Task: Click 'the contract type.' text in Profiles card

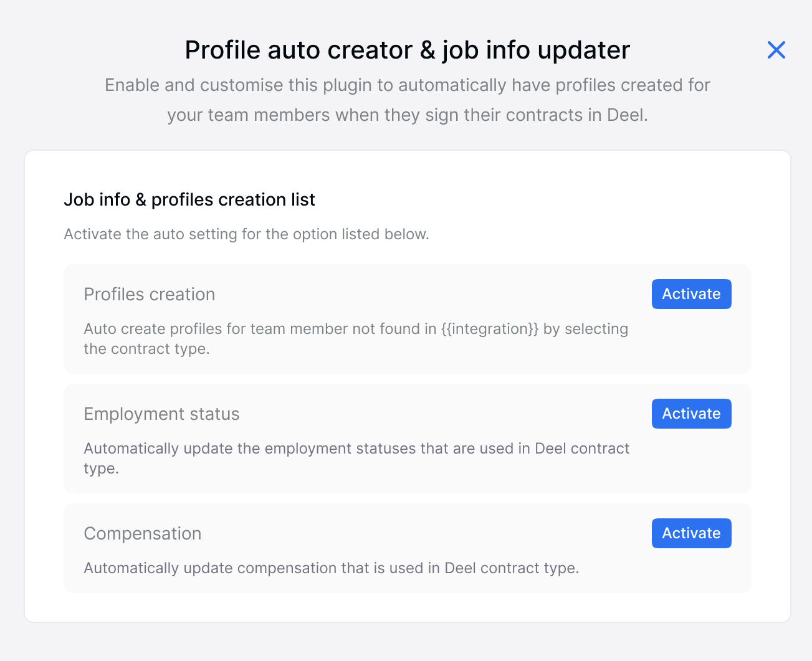Action: (146, 349)
